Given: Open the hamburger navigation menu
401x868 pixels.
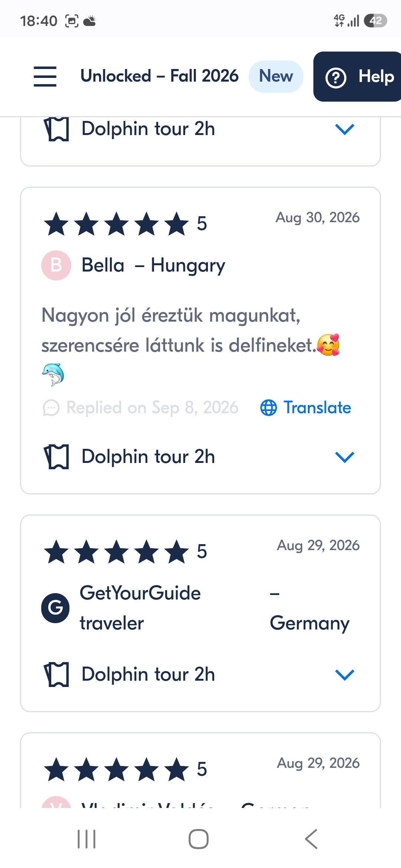Looking at the screenshot, I should pos(45,76).
